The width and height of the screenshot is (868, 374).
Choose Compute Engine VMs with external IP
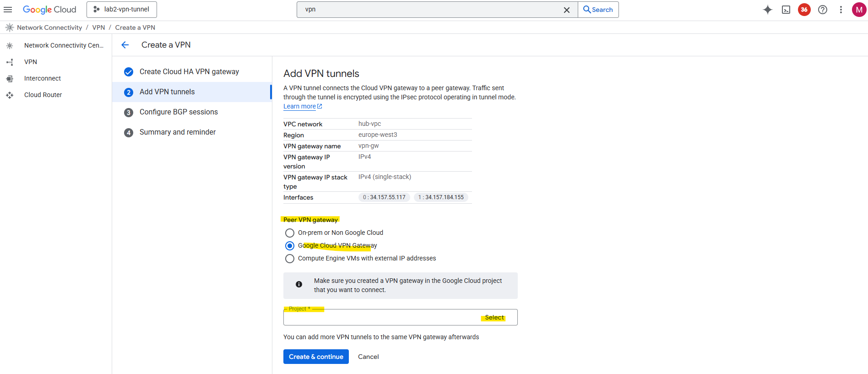(x=290, y=259)
